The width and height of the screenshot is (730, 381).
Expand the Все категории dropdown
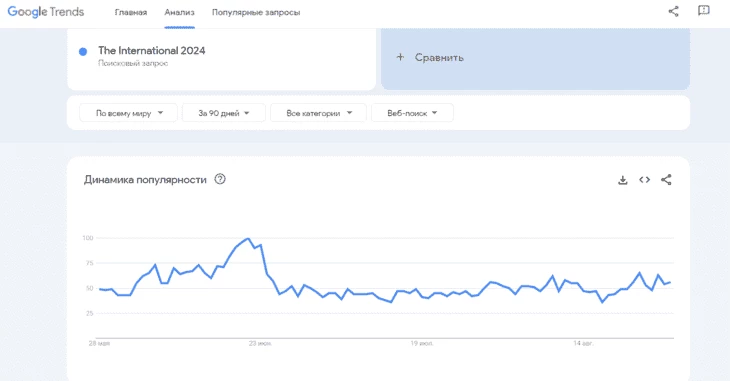coord(318,113)
